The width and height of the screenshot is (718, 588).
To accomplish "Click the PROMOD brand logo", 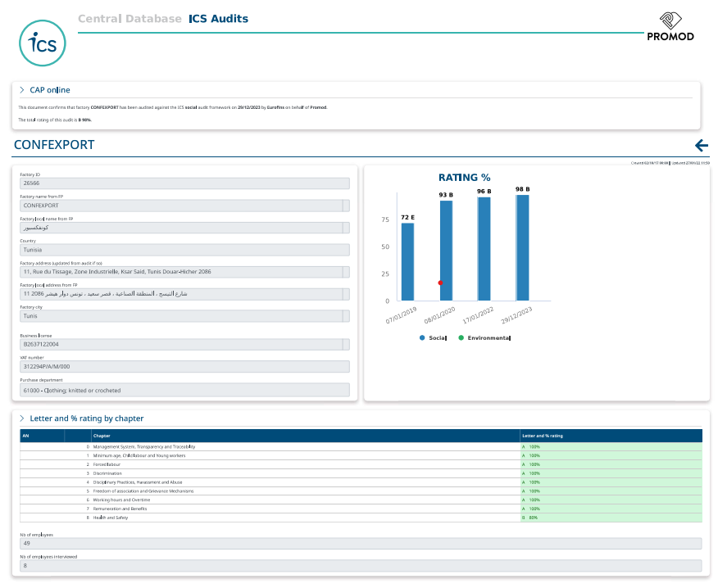I will point(670,26).
